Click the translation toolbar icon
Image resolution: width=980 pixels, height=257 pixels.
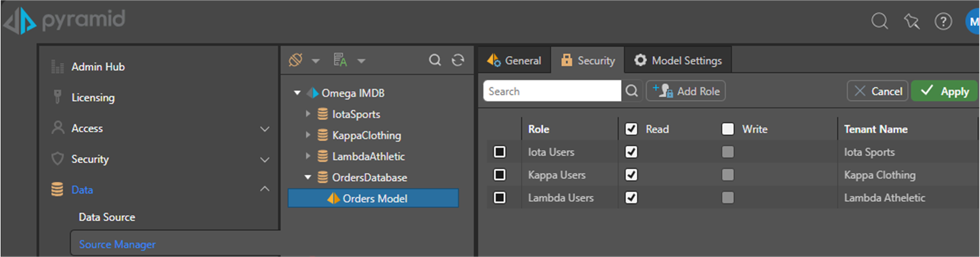pos(340,60)
